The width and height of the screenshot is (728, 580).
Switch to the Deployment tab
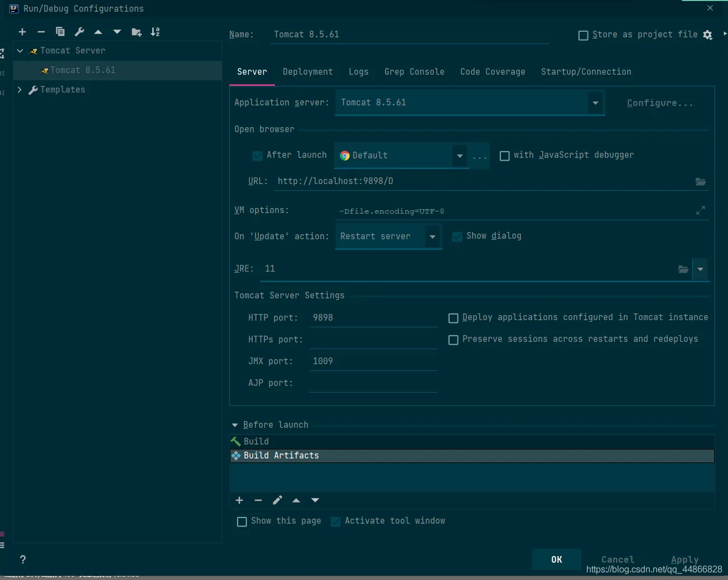click(x=308, y=72)
